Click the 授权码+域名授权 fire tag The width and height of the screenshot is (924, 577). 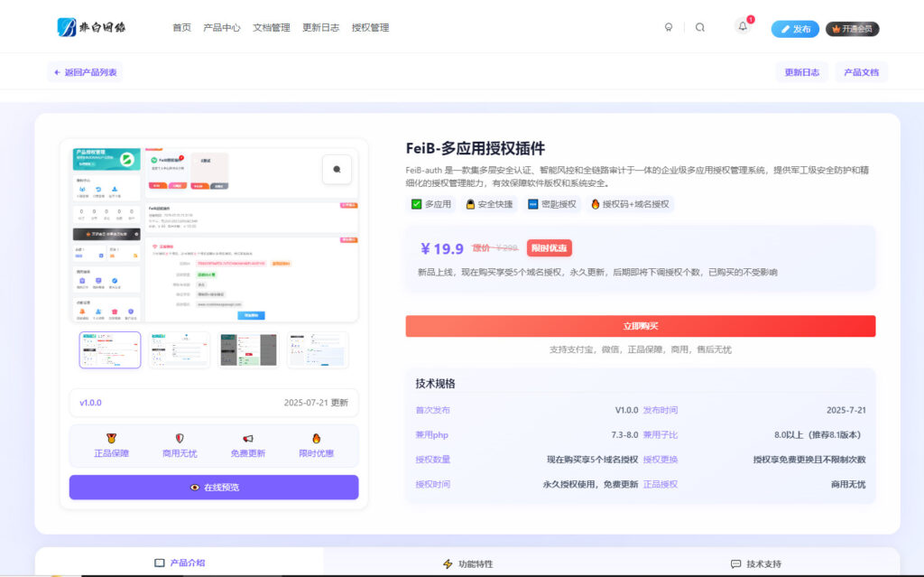tap(630, 204)
